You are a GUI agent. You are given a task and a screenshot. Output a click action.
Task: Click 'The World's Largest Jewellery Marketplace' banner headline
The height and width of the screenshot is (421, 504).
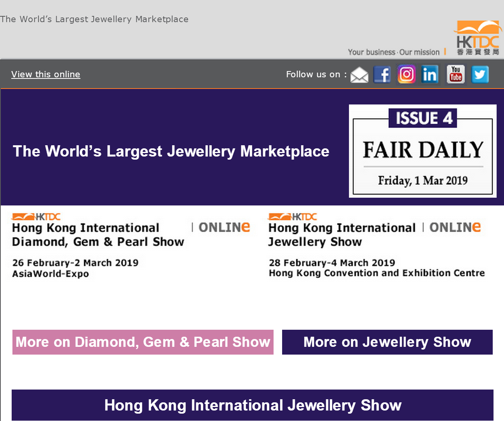pos(171,151)
